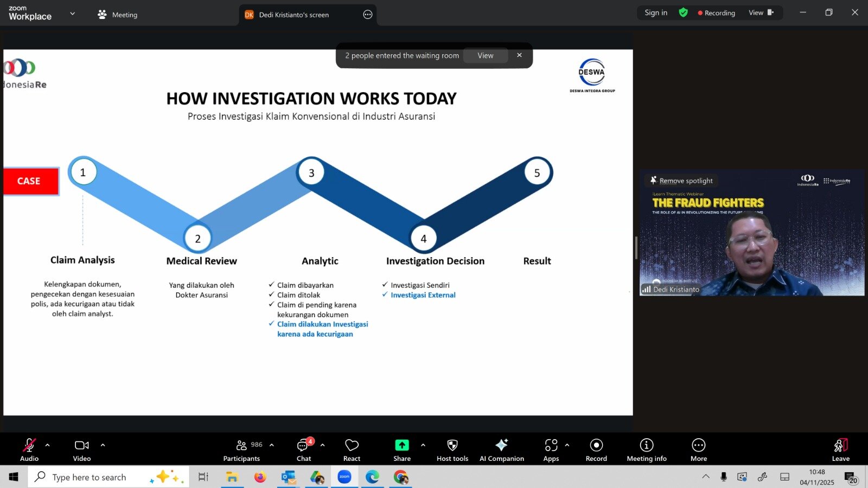
Task: Unmute the microphone with Audio button
Action: click(x=29, y=449)
